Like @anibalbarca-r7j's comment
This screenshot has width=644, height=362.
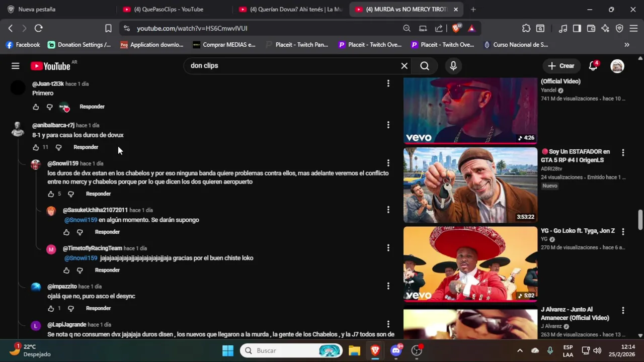36,147
